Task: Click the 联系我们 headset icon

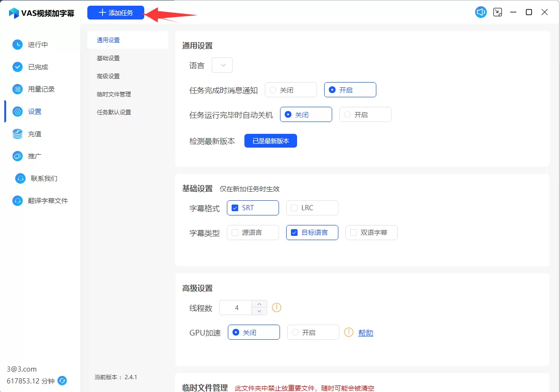Action: [20, 178]
